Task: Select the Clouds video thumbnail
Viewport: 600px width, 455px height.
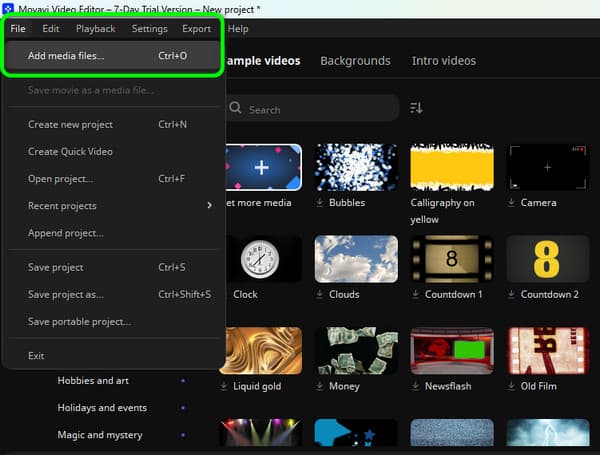Action: [356, 259]
